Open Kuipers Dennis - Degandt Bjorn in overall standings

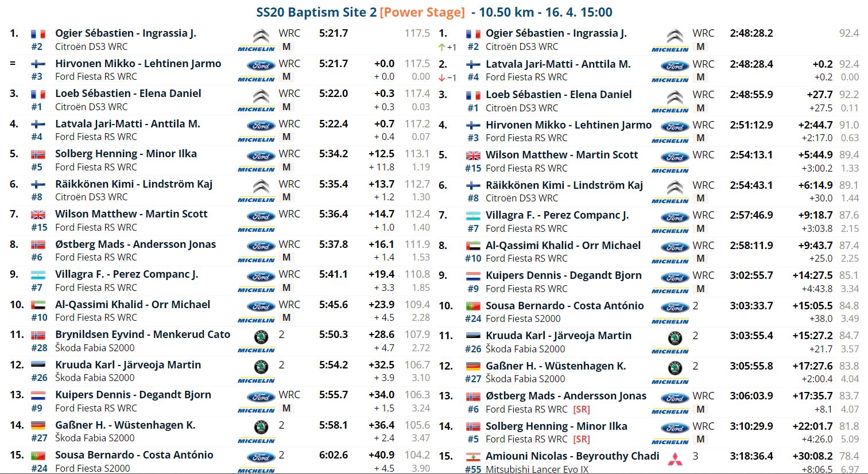click(563, 275)
